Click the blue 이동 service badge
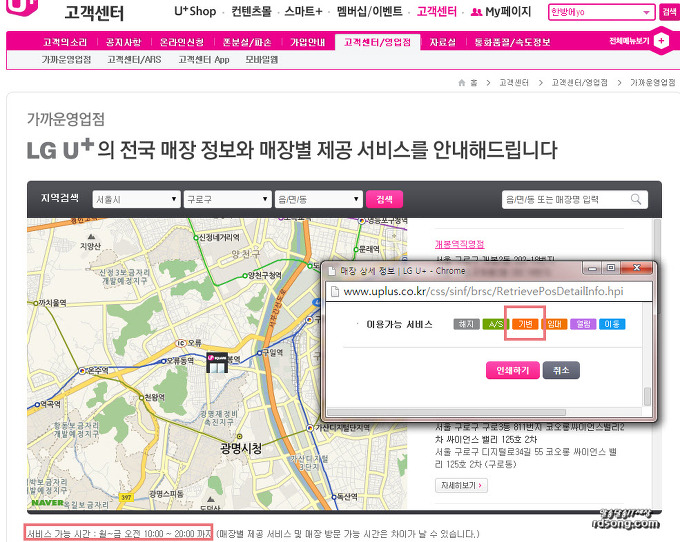The width and height of the screenshot is (680, 542). click(612, 324)
